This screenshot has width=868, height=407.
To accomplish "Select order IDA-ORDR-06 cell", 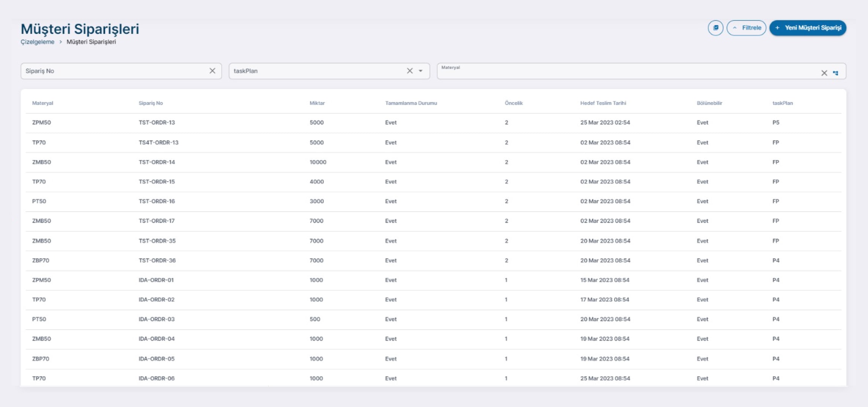I will [x=156, y=379].
